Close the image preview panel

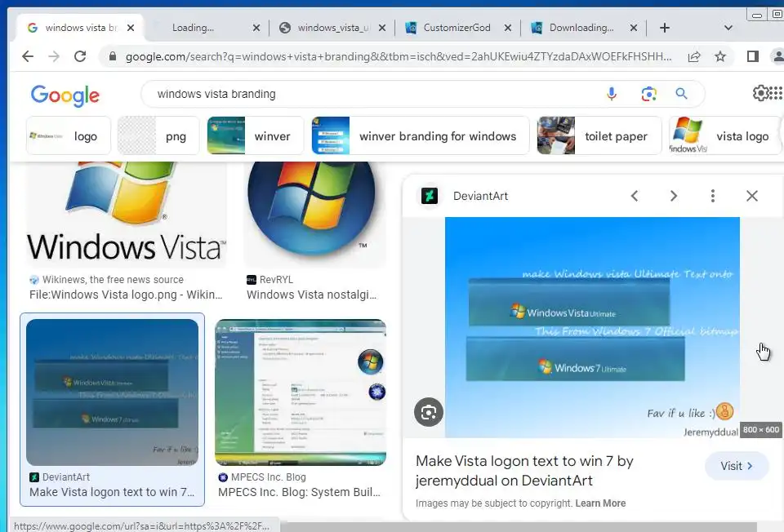tap(752, 196)
